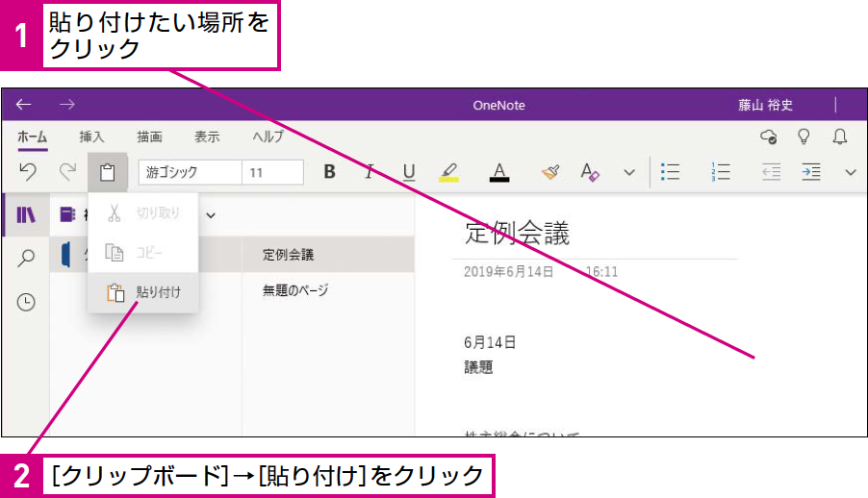Screen dimensions: 868x498
Task: Open the 游ゴシック font name box
Action: point(190,172)
